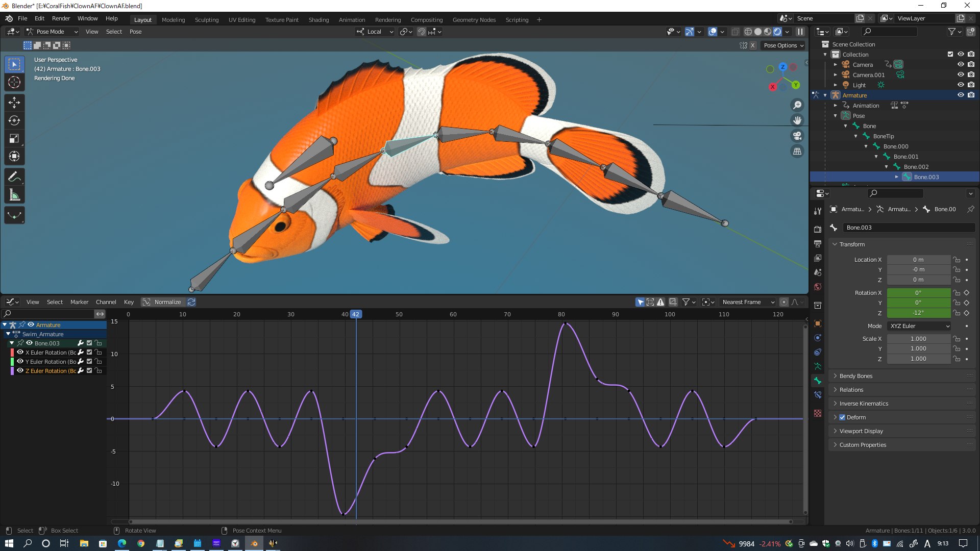This screenshot has width=980, height=551.
Task: Hide Armature via outliner eye icon
Action: pos(960,95)
